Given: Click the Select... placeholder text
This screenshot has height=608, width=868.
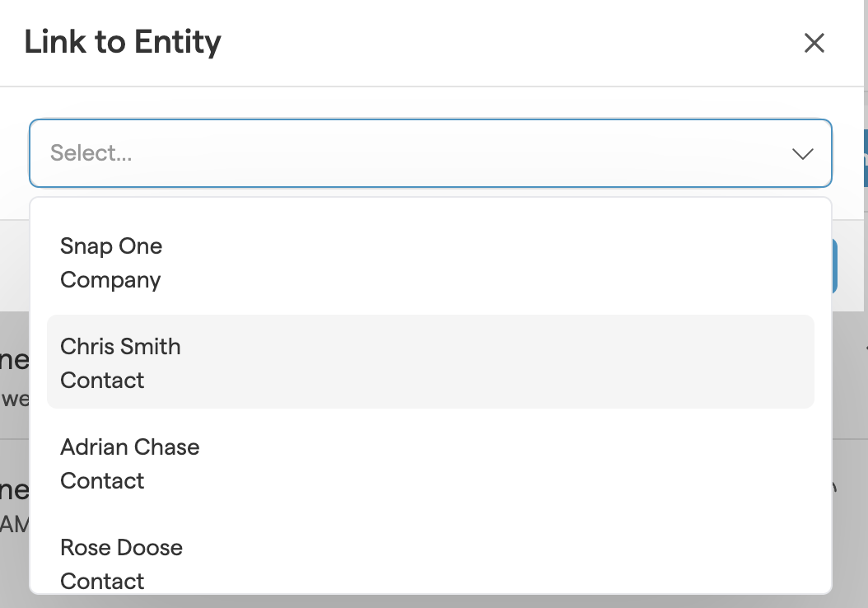Looking at the screenshot, I should (x=91, y=153).
